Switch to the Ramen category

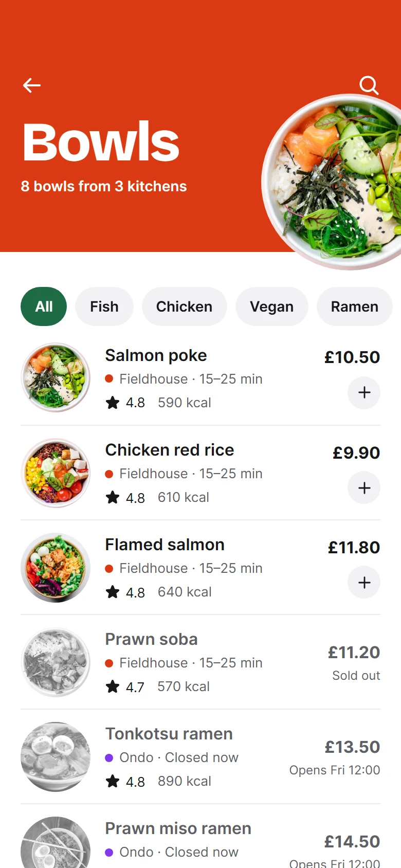pos(355,306)
